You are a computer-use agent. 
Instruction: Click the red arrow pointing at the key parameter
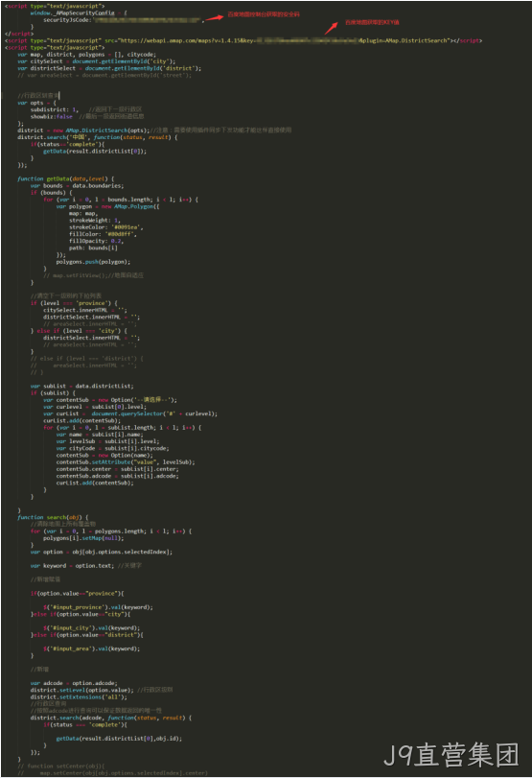(332, 28)
